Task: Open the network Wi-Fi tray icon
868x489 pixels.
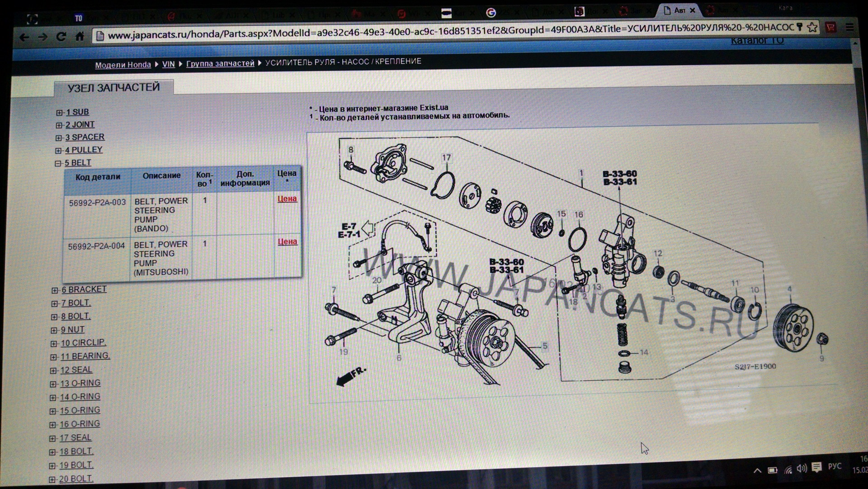Action: coord(788,470)
